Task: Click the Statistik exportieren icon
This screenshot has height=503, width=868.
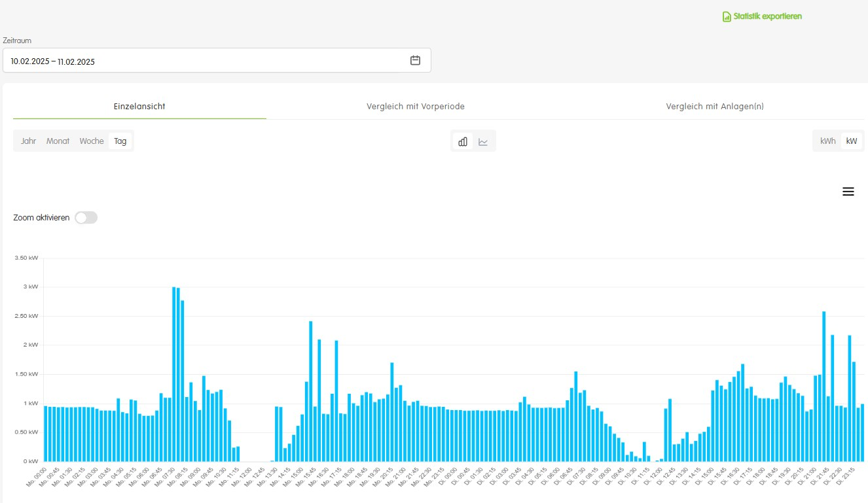Action: point(726,16)
